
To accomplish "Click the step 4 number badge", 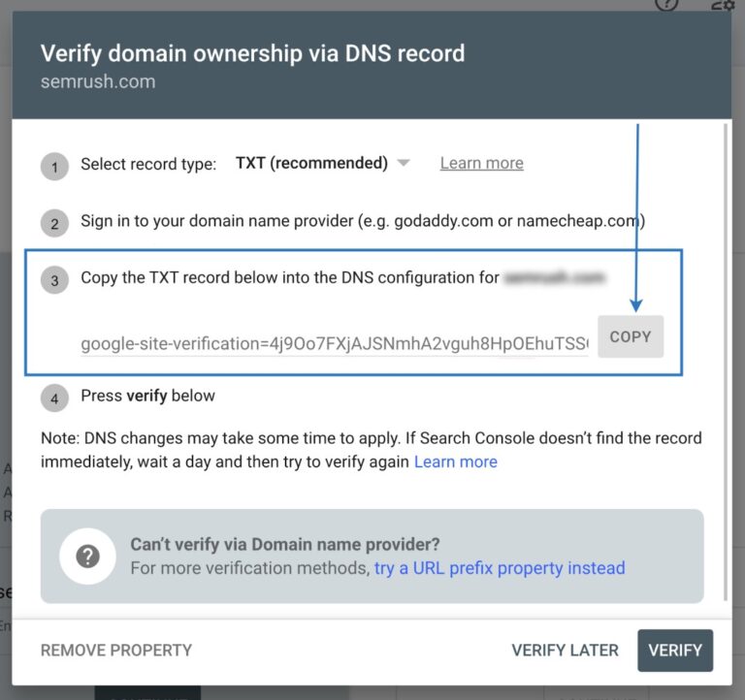I will 55,398.
